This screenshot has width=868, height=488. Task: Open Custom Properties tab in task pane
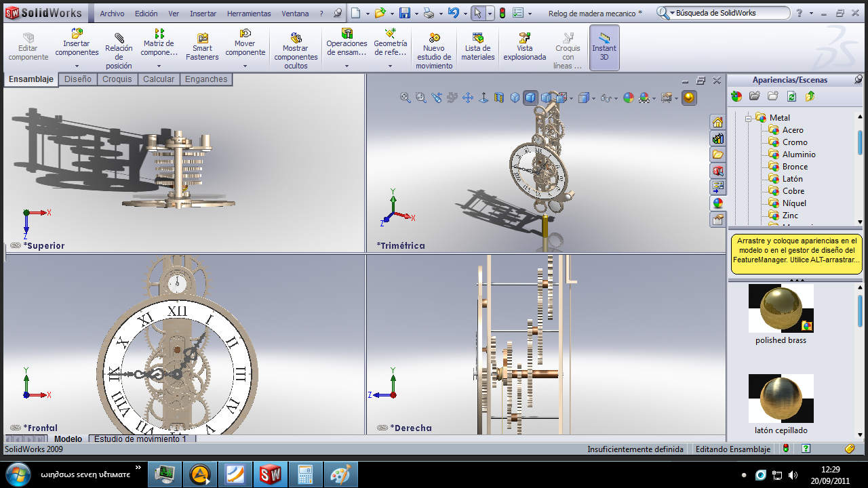(x=718, y=220)
